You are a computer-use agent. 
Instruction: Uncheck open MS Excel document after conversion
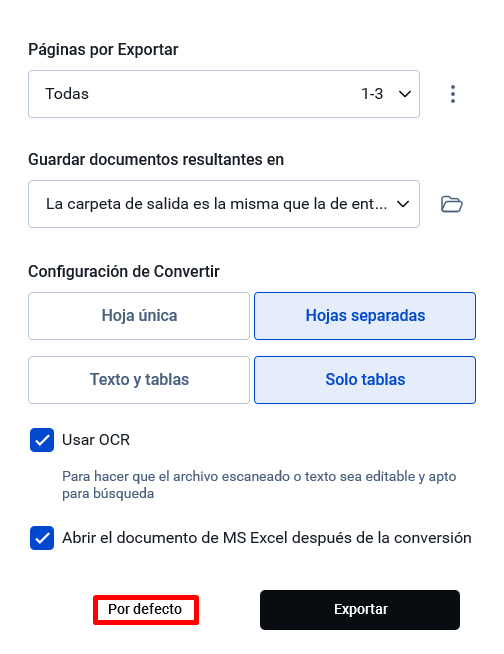click(42, 538)
